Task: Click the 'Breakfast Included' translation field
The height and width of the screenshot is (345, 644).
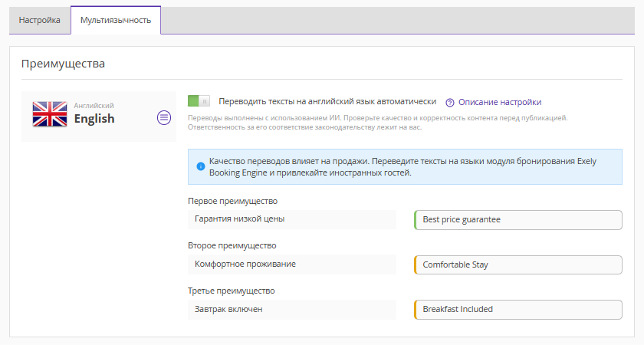Action: [x=518, y=309]
